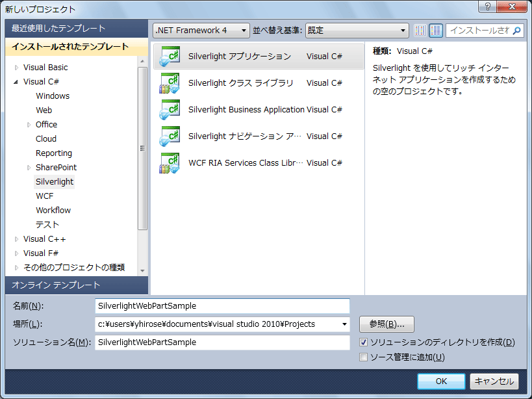Toggle ソリューションのディレクトリを作成 checkbox

tap(363, 342)
